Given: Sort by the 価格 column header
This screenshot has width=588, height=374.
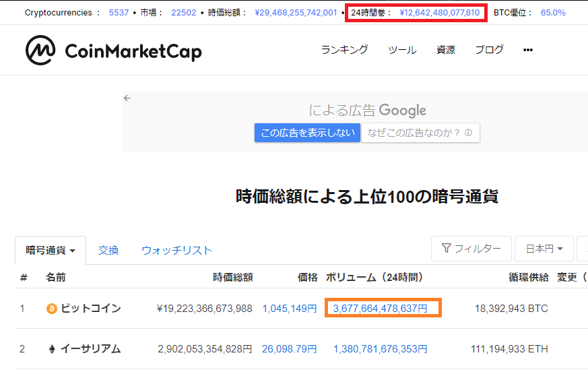Looking at the screenshot, I should point(308,277).
